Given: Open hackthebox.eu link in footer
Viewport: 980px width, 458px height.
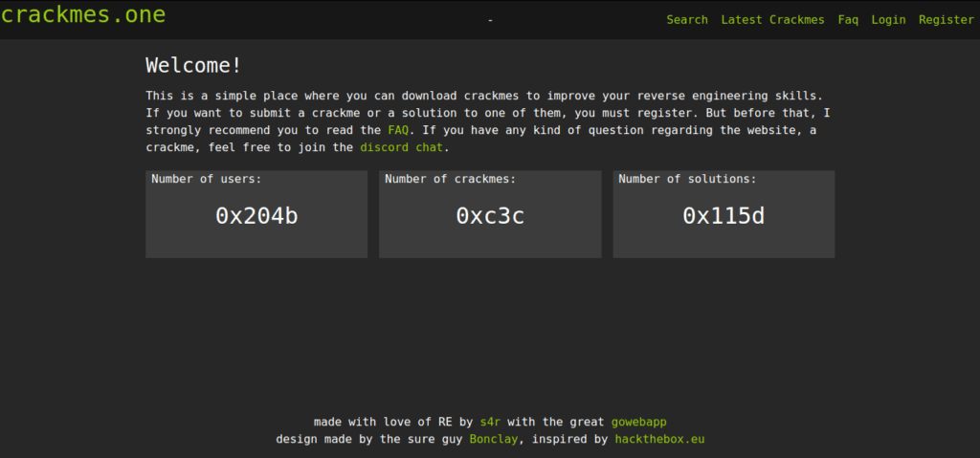Looking at the screenshot, I should click(659, 440).
